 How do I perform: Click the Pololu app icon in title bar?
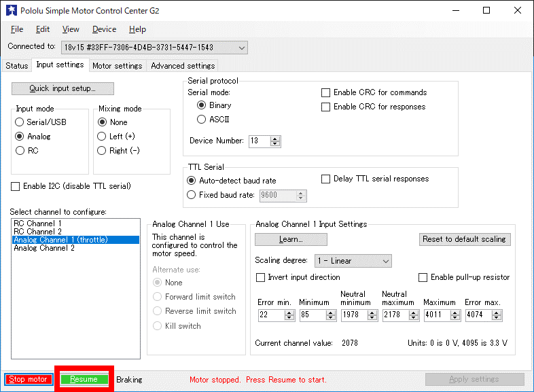[x=12, y=11]
